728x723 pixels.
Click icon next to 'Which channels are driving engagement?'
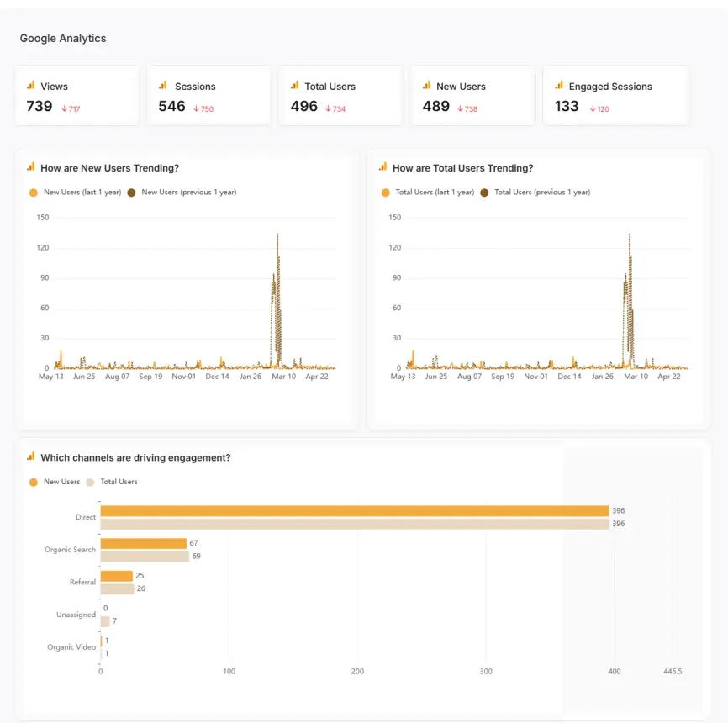tap(31, 456)
